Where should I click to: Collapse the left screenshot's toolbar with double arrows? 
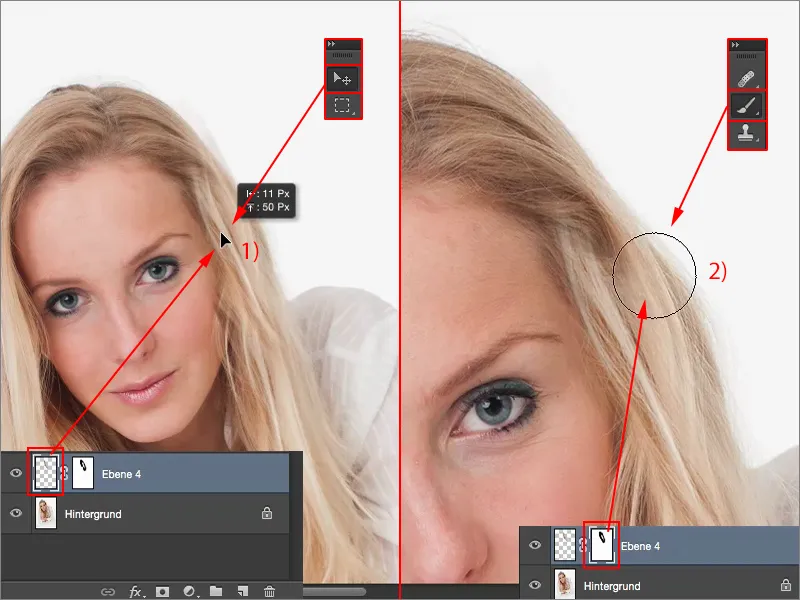(332, 44)
